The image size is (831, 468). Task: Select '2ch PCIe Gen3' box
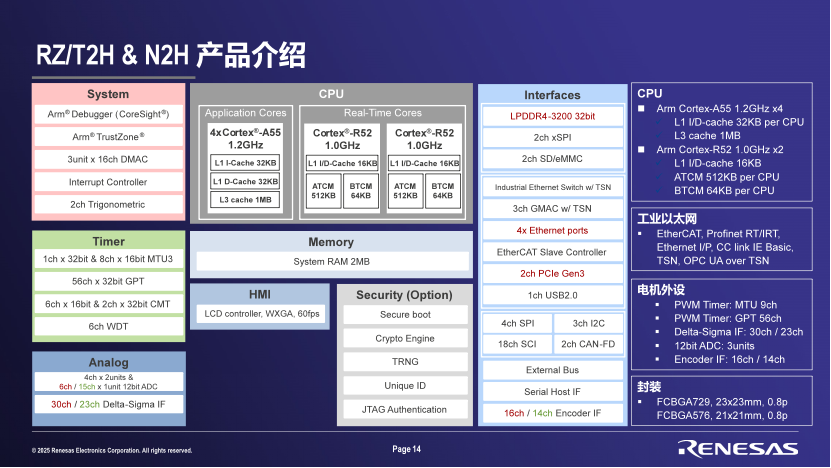pyautogui.click(x=552, y=273)
